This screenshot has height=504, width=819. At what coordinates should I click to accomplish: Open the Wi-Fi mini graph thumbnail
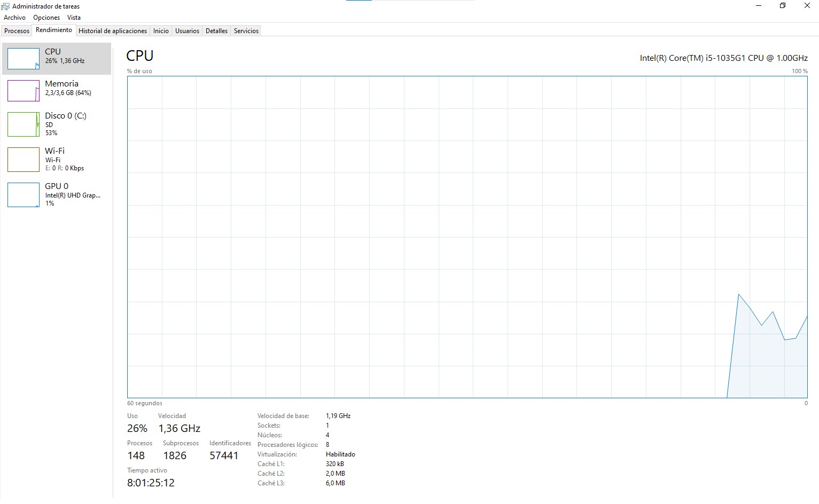coord(24,160)
